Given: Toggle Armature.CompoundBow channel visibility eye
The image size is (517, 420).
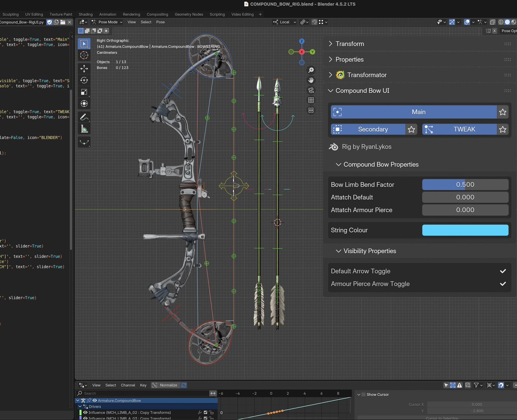Looking at the screenshot, I should point(94,401).
